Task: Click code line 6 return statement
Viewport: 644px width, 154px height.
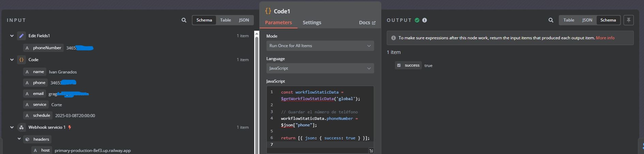Action: tap(325, 138)
